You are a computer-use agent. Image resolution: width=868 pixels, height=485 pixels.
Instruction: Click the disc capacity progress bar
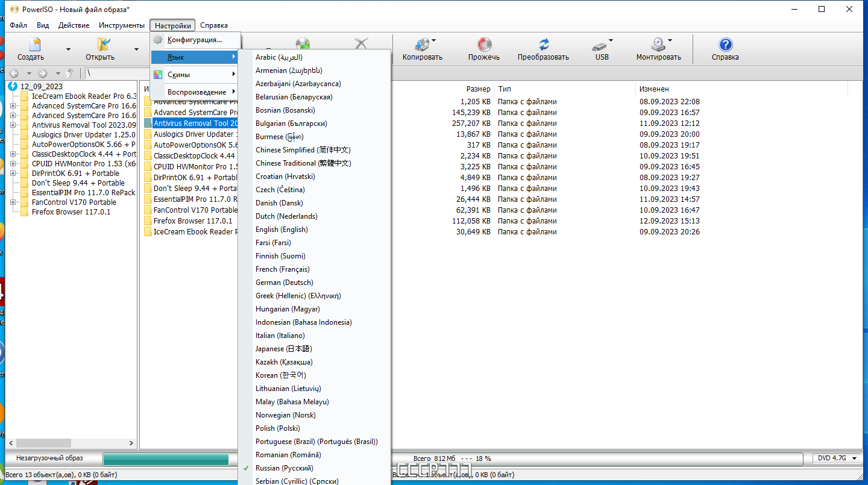[453, 459]
